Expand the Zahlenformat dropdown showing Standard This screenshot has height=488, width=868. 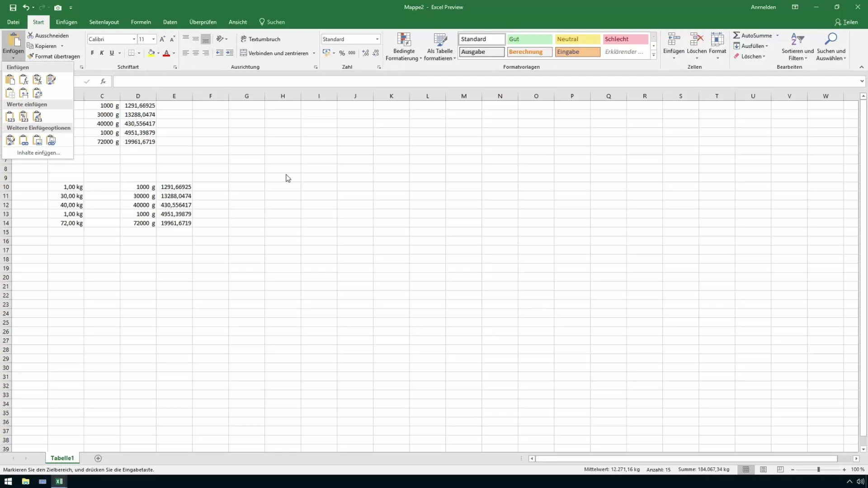[377, 39]
